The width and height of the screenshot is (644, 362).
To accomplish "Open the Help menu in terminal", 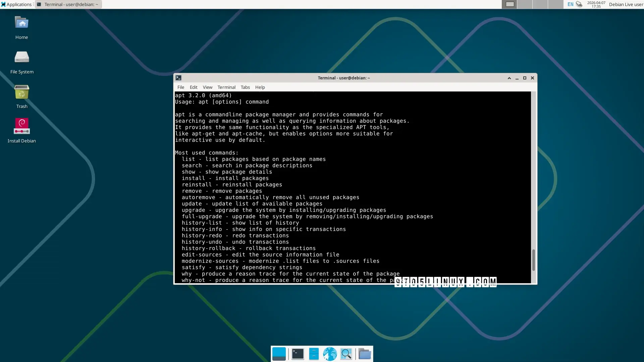I will (260, 87).
